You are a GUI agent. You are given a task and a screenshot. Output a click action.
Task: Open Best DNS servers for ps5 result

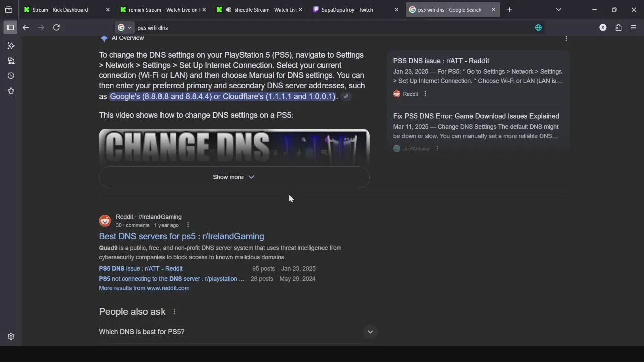181,236
